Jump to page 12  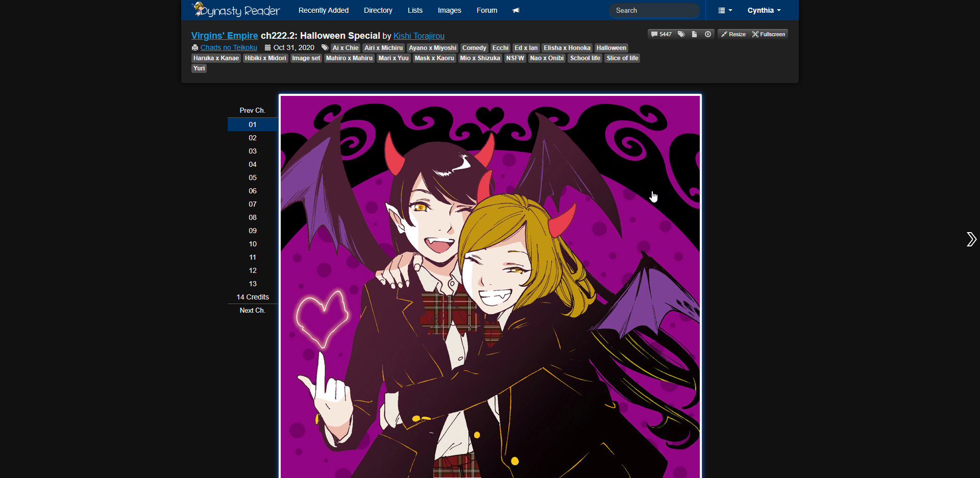pyautogui.click(x=253, y=270)
